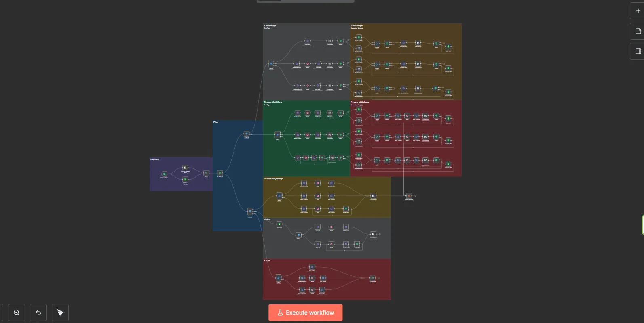Screen dimensions: 644x323
Task: Click the Switch node in X Post group
Action: (x=279, y=278)
